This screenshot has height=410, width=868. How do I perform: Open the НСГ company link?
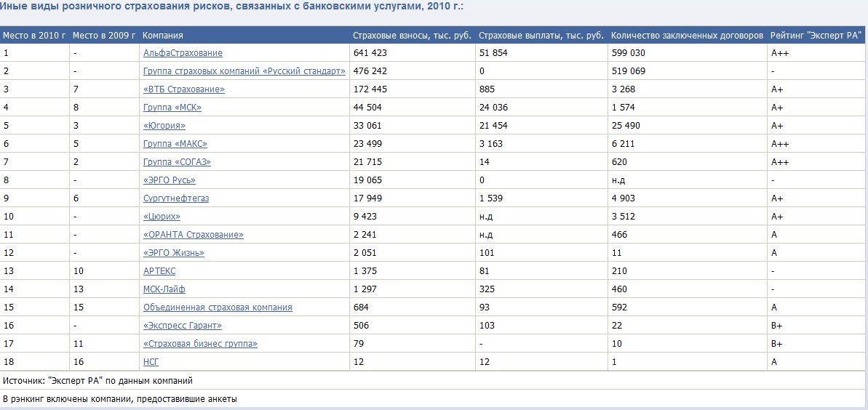coord(151,362)
